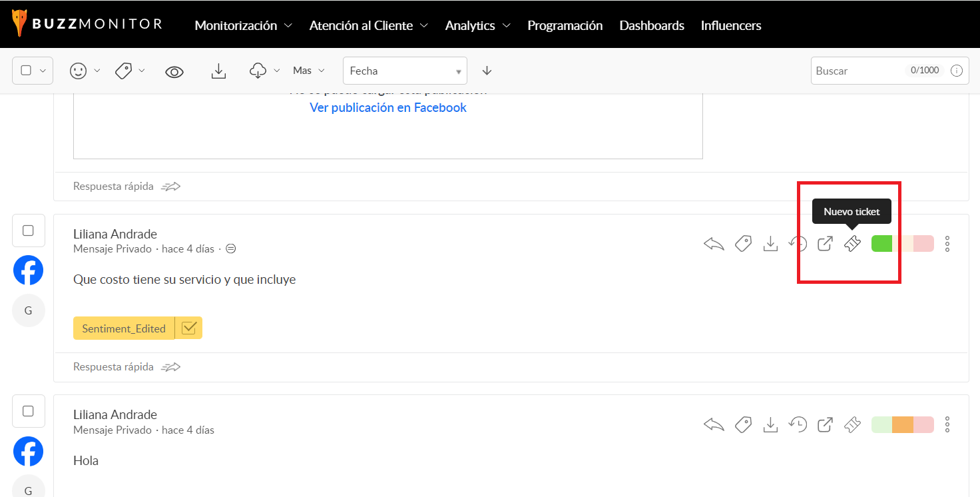Open 'Ver publicación en Facebook' link
The height and width of the screenshot is (497, 980).
pos(388,107)
